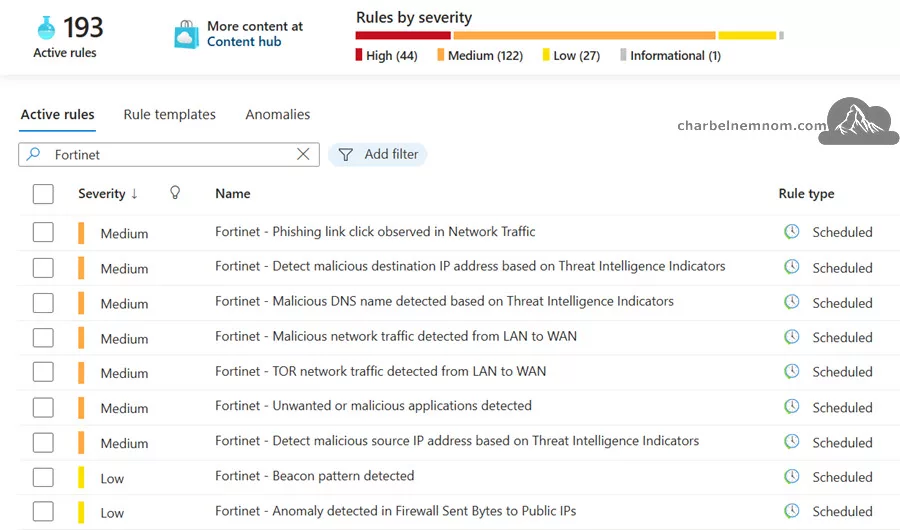Sort by the Rule type column header
The height and width of the screenshot is (530, 900).
point(806,194)
